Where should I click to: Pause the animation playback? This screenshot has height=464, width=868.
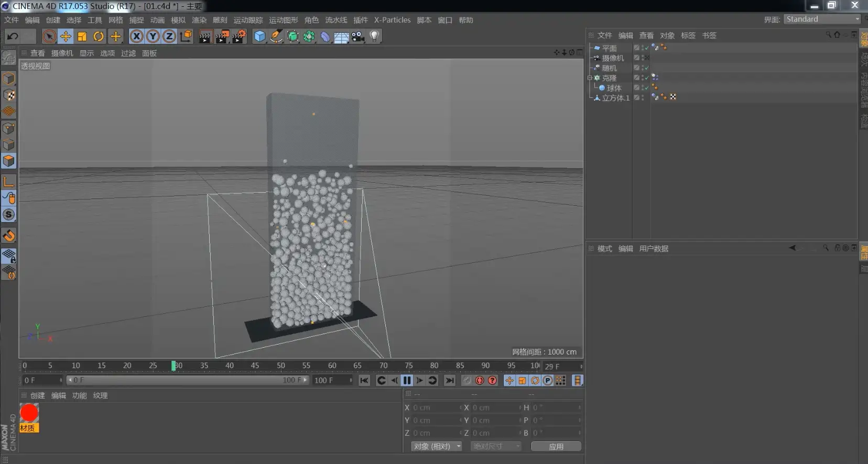(407, 380)
